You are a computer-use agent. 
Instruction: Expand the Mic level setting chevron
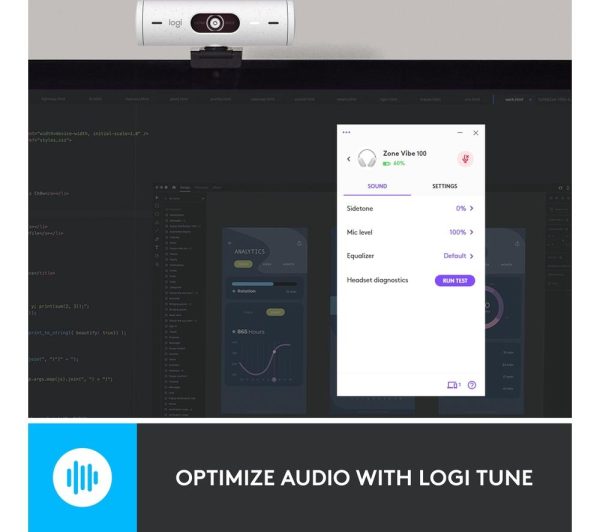click(x=471, y=232)
